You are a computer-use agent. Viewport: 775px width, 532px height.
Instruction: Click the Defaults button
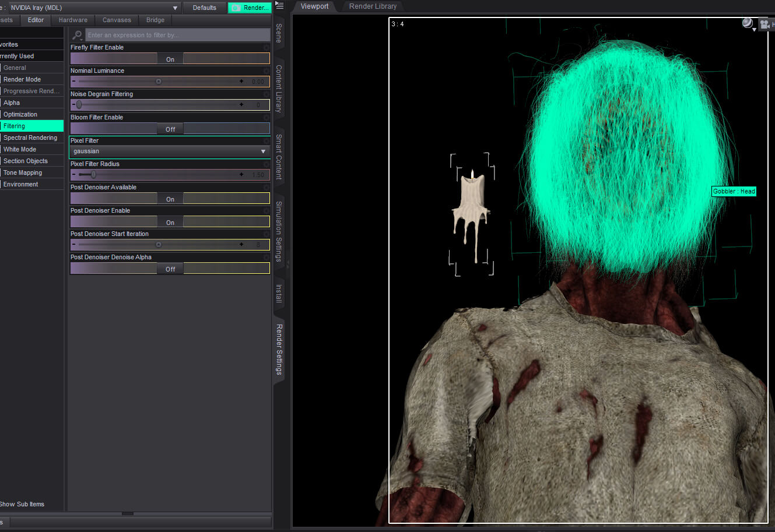click(205, 8)
